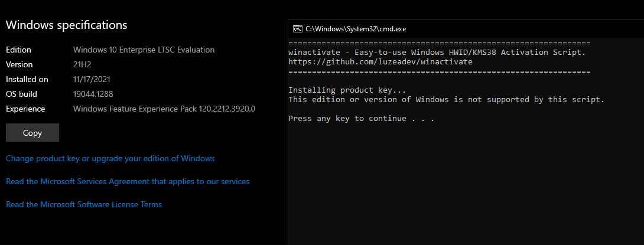Click the Version label
Viewport: 644px width, 245px height.
pyautogui.click(x=19, y=64)
